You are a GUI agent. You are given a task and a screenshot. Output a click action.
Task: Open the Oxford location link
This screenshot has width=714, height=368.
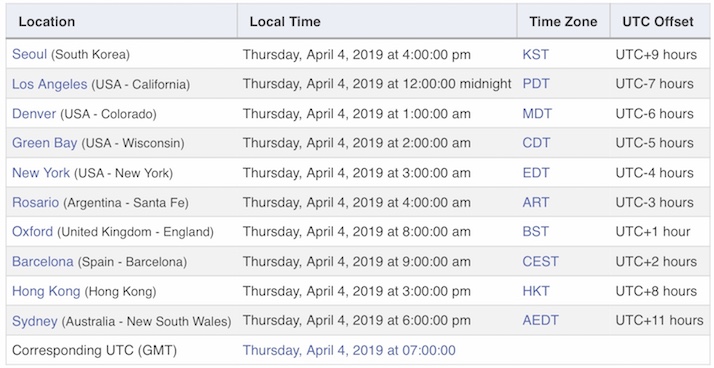coord(33,232)
